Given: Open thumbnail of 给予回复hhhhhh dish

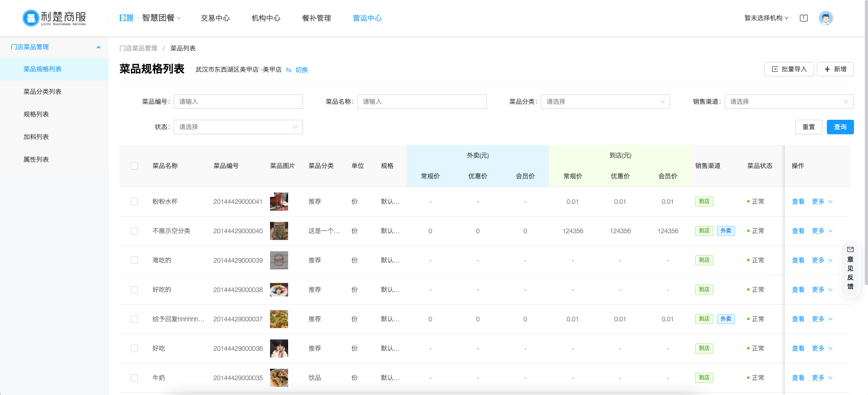Looking at the screenshot, I should (x=279, y=319).
